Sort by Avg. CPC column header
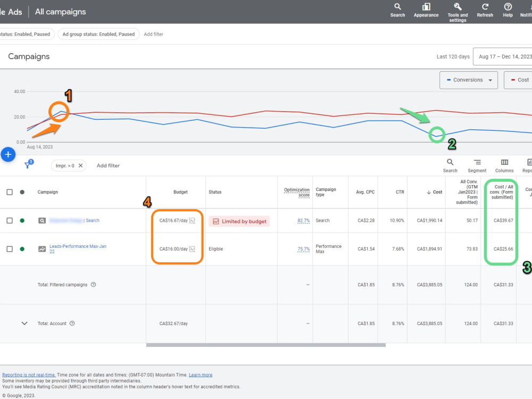This screenshot has width=532, height=399. pos(365,192)
